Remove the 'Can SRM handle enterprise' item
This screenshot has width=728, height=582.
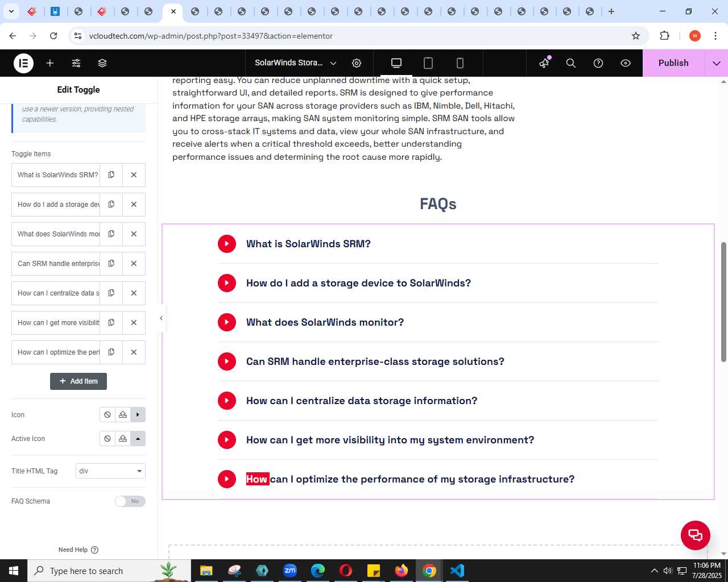(x=134, y=264)
